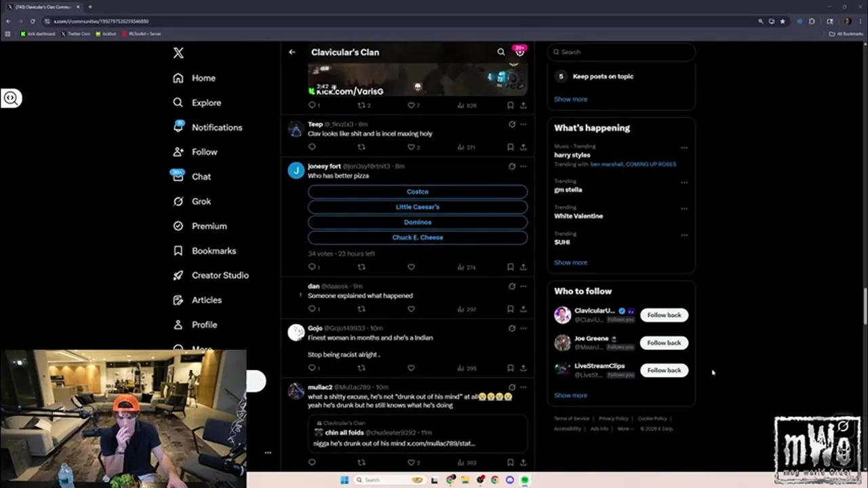Vote Chuck E. Cheese in poll
Image resolution: width=868 pixels, height=488 pixels.
point(418,237)
